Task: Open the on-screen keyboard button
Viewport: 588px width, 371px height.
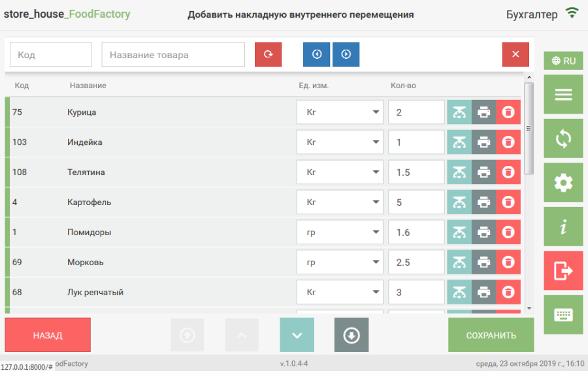Action: (x=563, y=315)
